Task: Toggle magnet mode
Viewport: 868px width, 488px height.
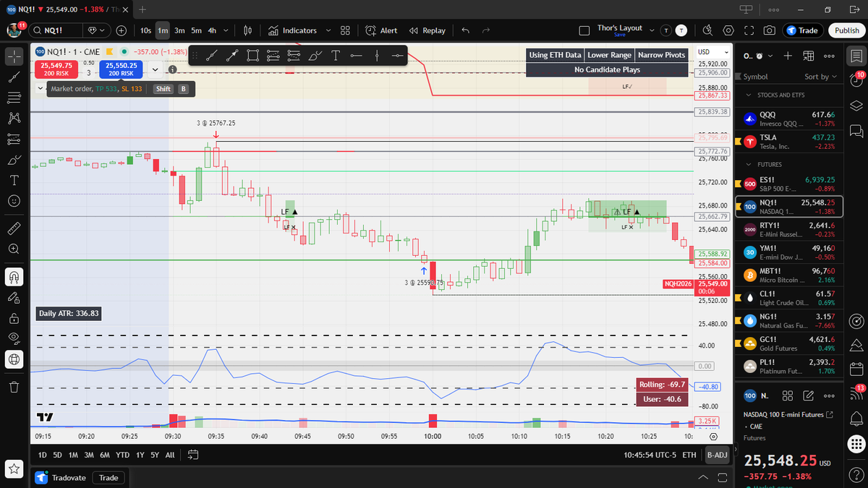Action: 14,276
